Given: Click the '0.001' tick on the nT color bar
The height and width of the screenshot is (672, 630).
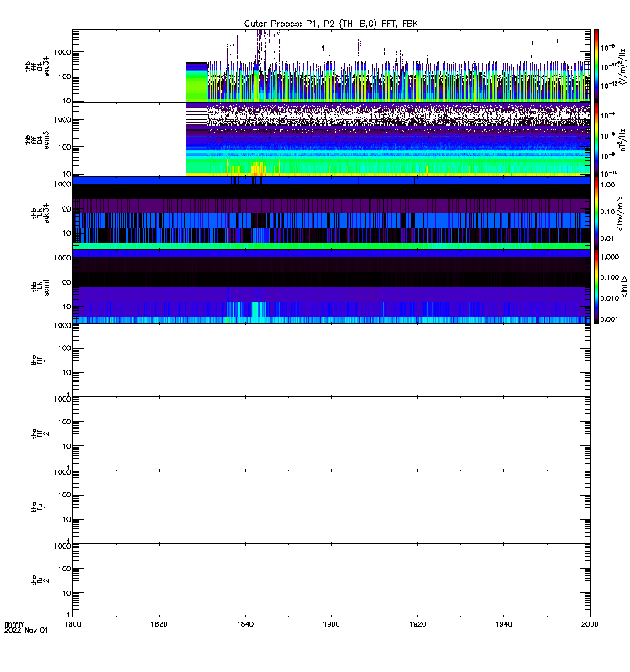Looking at the screenshot, I should pyautogui.click(x=610, y=319).
